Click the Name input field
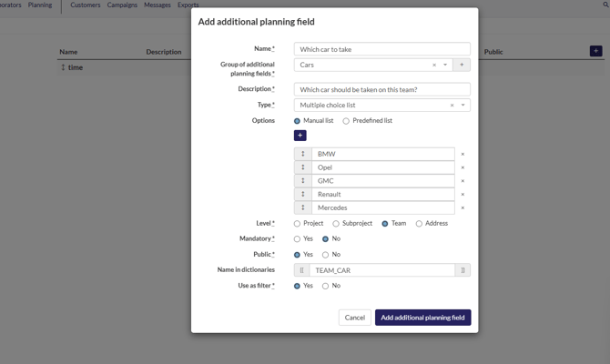610x364 pixels. point(381,49)
